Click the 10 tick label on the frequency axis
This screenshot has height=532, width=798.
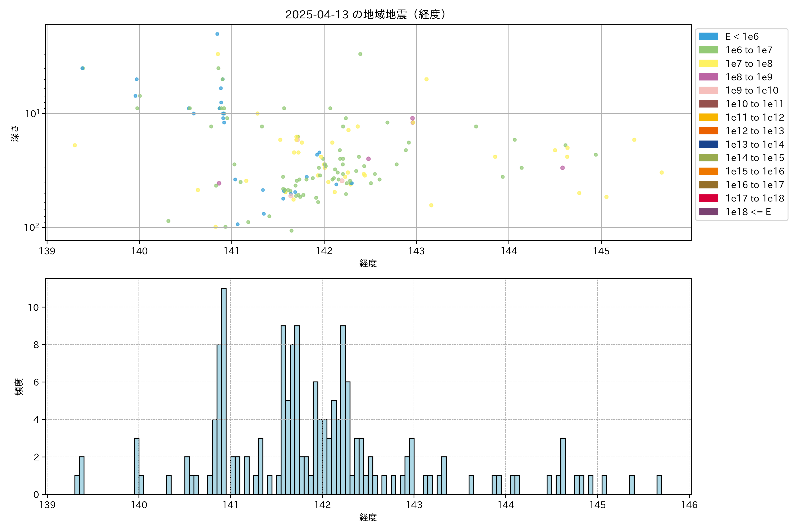pos(33,308)
